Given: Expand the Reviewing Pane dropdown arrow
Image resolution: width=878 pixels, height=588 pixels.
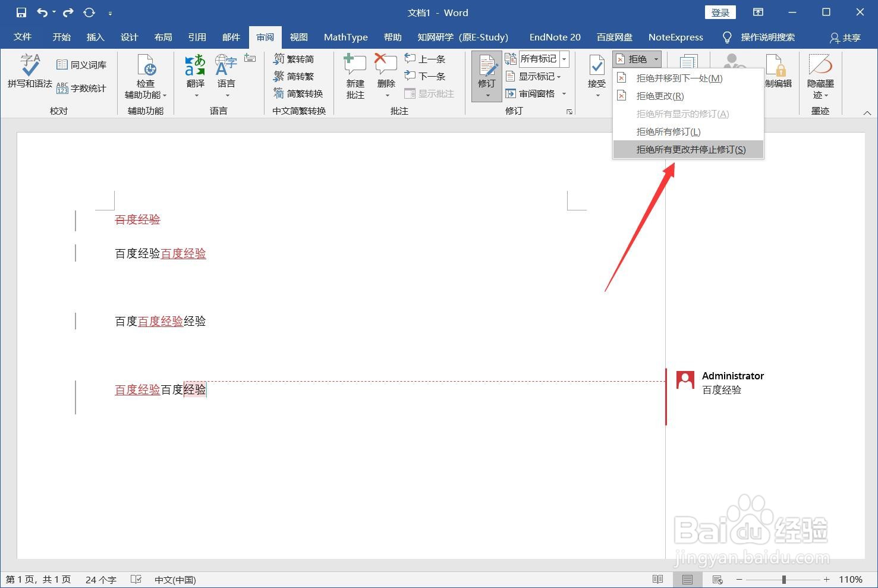Looking at the screenshot, I should tap(564, 93).
